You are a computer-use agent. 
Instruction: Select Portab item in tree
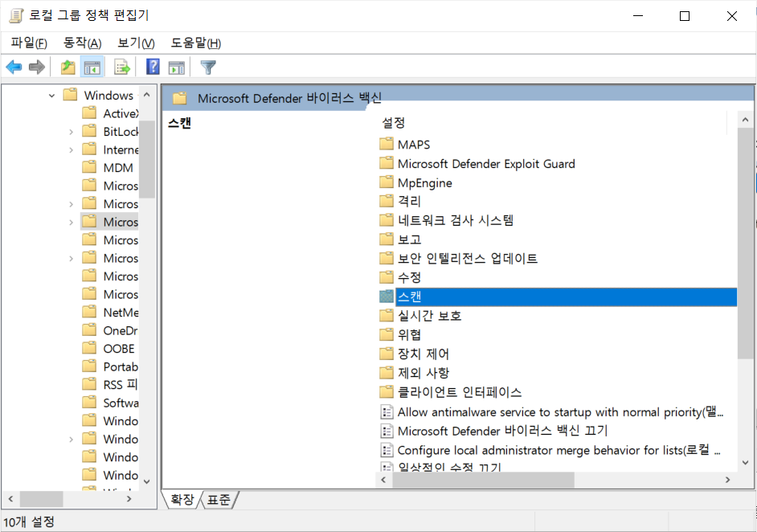(121, 366)
